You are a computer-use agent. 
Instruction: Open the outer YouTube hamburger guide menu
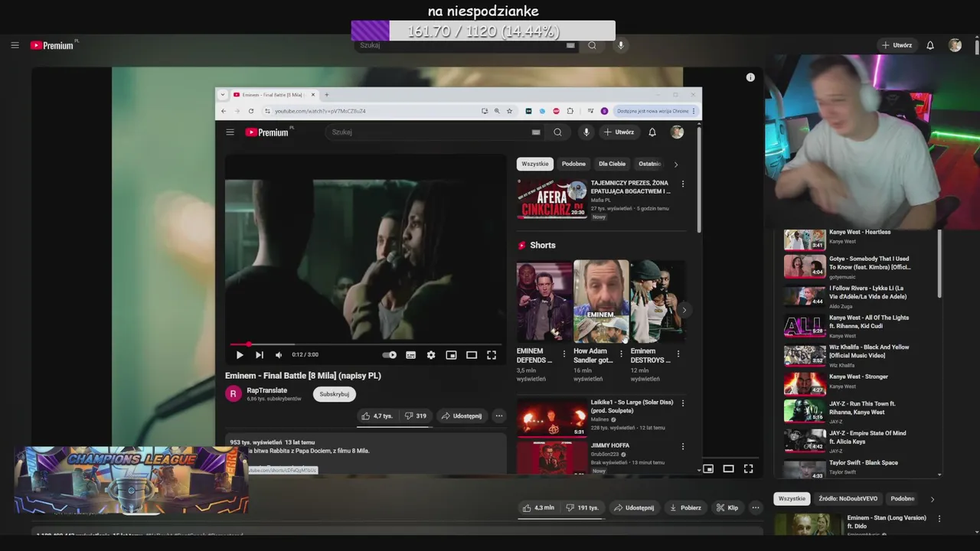[x=15, y=45]
